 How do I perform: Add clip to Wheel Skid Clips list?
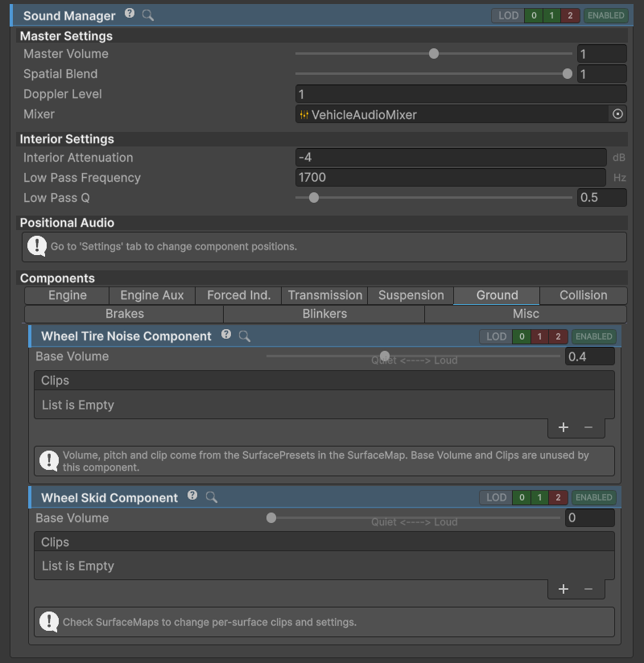(563, 589)
